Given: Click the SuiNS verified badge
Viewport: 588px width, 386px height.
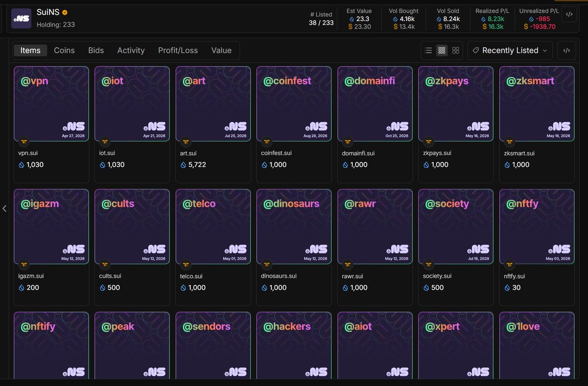Looking at the screenshot, I should 65,12.
